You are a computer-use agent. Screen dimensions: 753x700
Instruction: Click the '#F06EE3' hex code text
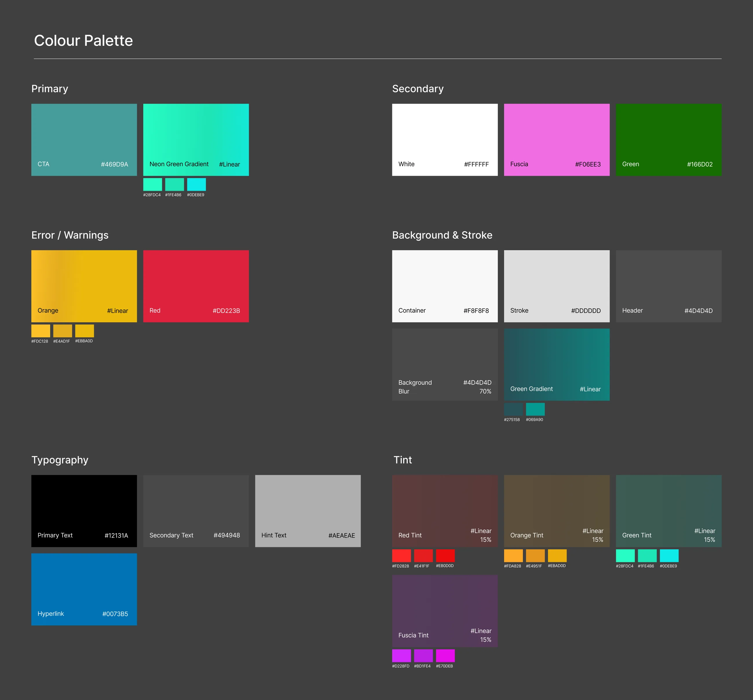click(588, 164)
